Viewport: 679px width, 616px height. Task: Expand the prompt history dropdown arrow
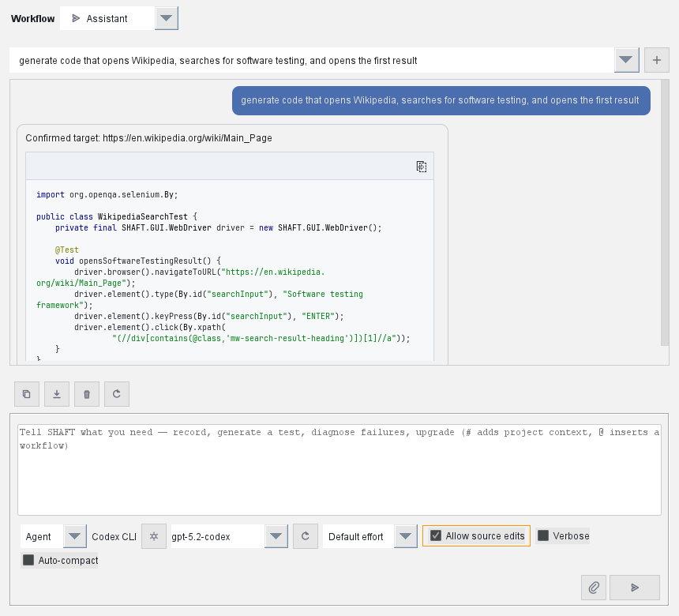pos(626,60)
